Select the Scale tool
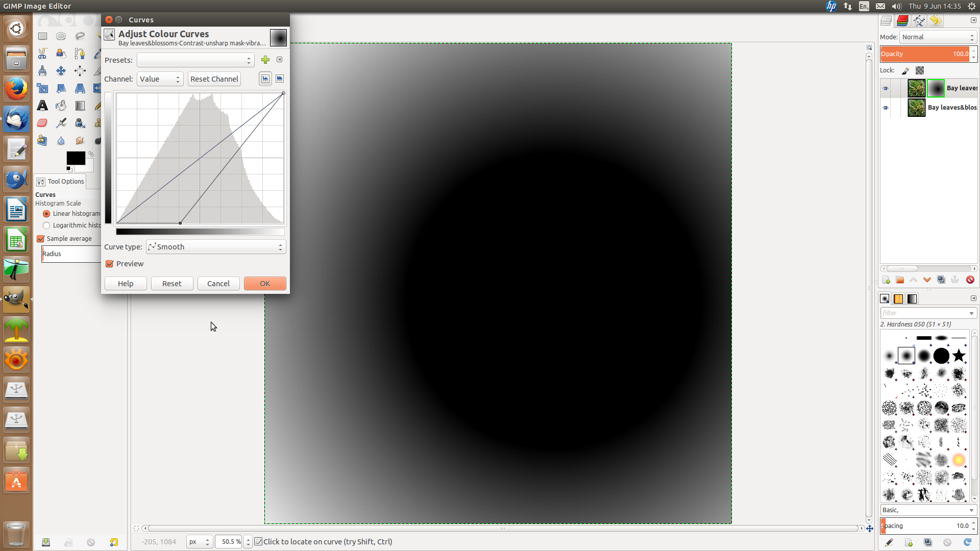Viewport: 980px width, 551px height. point(42,88)
